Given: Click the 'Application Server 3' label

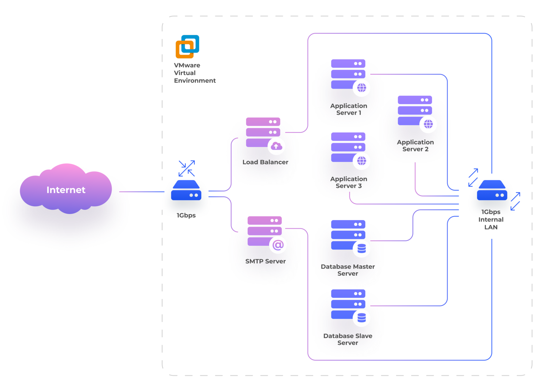Looking at the screenshot, I should click(x=349, y=183).
